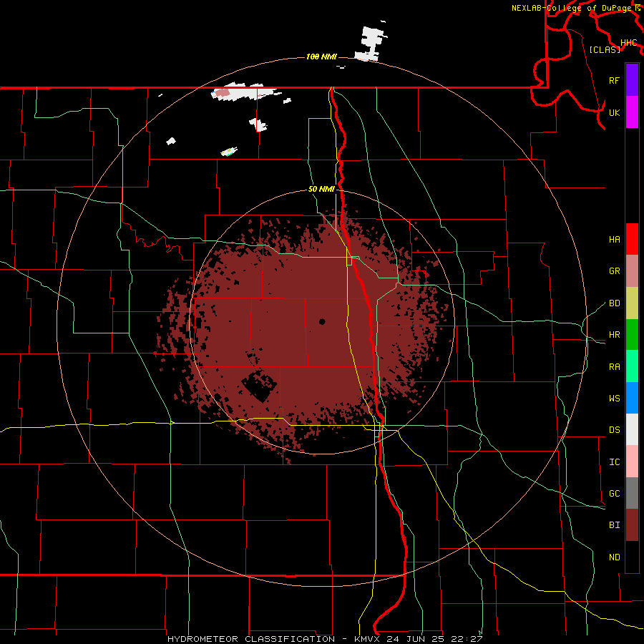Click the RF legend label
The height and width of the screenshot is (644, 644).
(614, 80)
